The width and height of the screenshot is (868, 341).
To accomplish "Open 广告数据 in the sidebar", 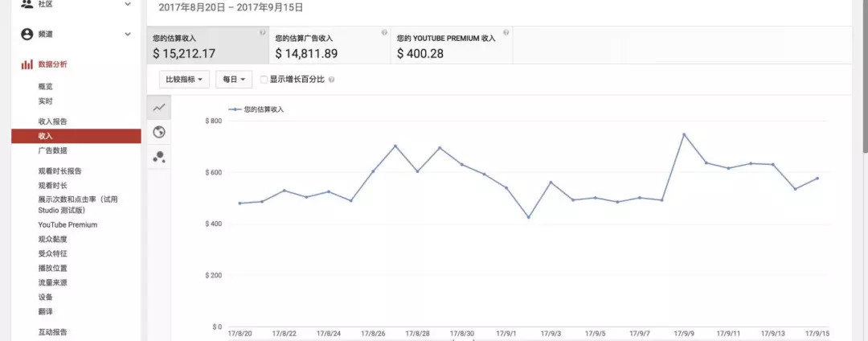I will coord(52,150).
